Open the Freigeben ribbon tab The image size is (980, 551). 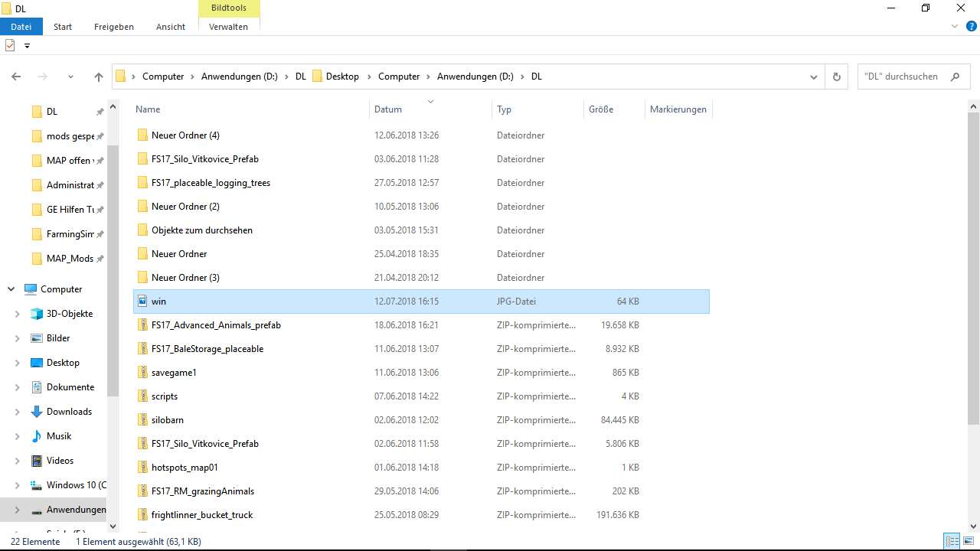pyautogui.click(x=114, y=26)
